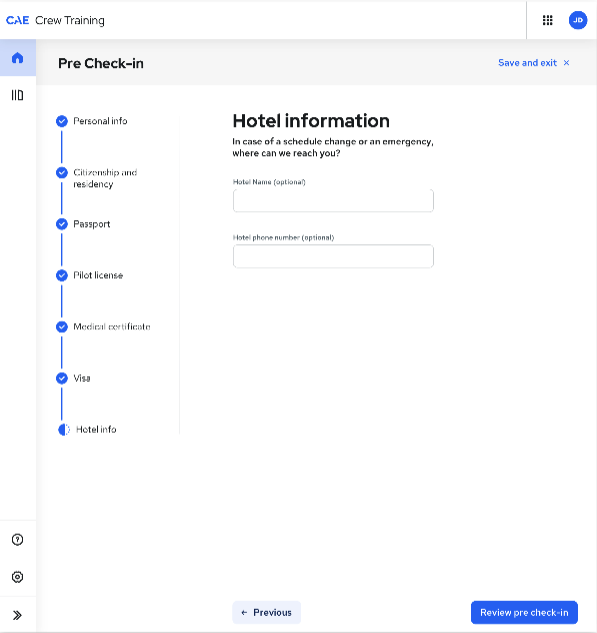Expand sidebar with double chevron icon
597x633 pixels.
[17, 615]
